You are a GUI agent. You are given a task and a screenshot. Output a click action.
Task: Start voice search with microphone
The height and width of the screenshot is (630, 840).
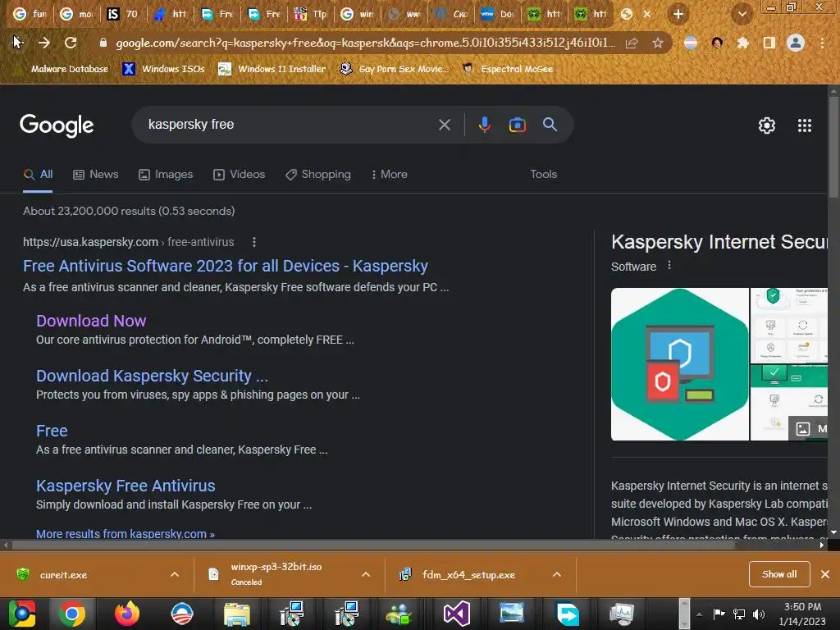pyautogui.click(x=484, y=125)
